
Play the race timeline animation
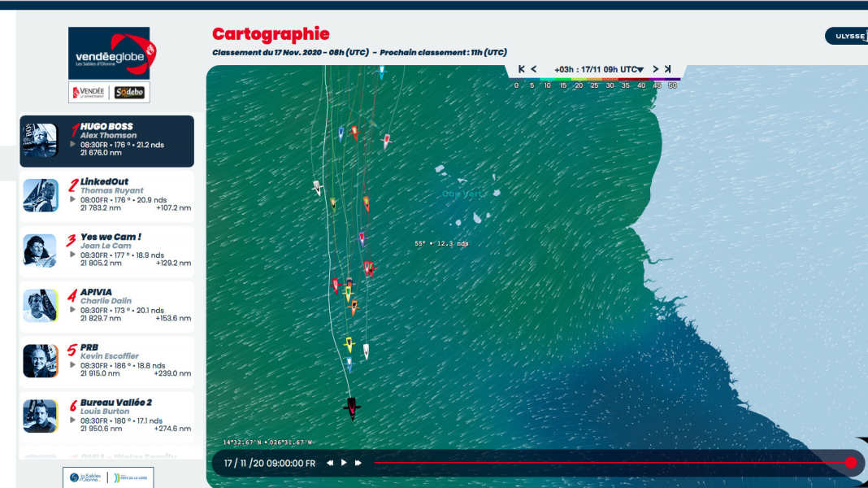click(x=344, y=463)
